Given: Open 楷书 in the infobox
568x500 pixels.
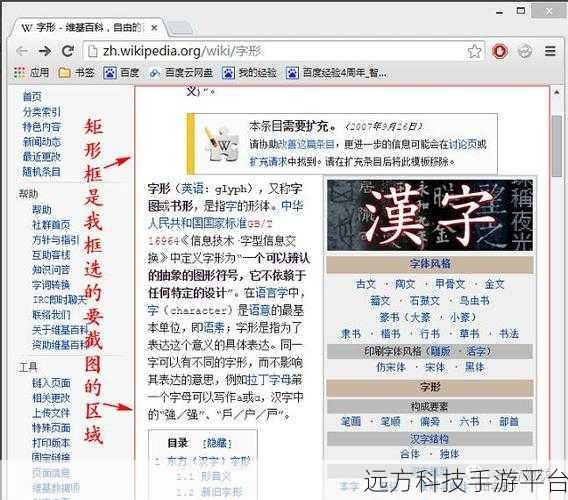Looking at the screenshot, I should (390, 334).
